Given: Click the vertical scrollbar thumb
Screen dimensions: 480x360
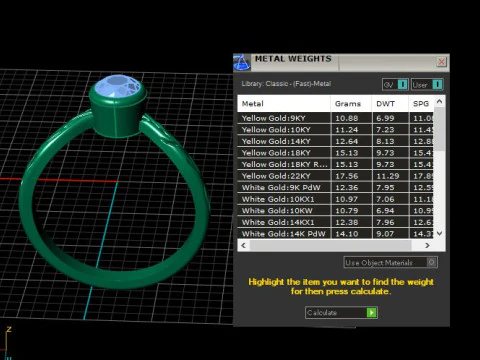Looking at the screenshot, I should 440,129.
